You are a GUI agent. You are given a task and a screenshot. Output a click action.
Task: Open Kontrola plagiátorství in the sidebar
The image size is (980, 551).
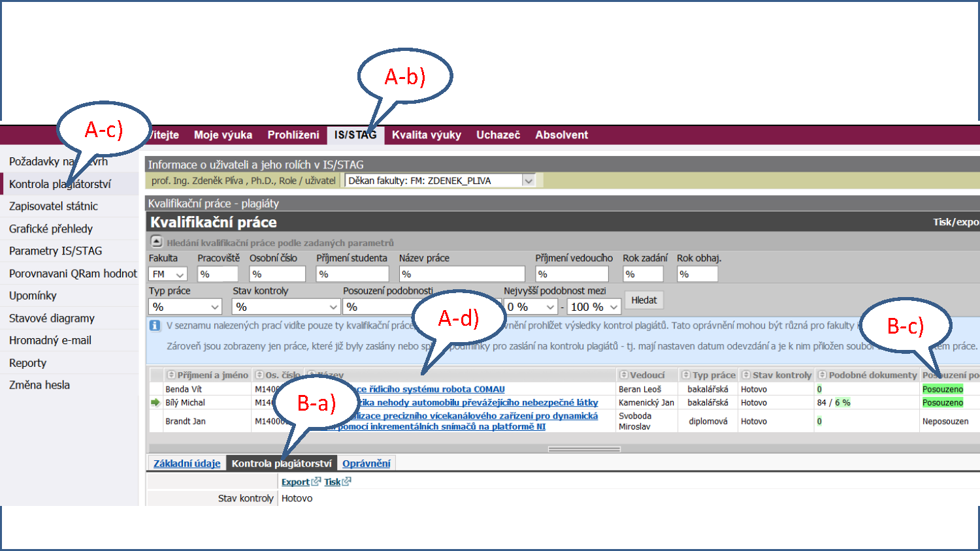[x=69, y=184]
